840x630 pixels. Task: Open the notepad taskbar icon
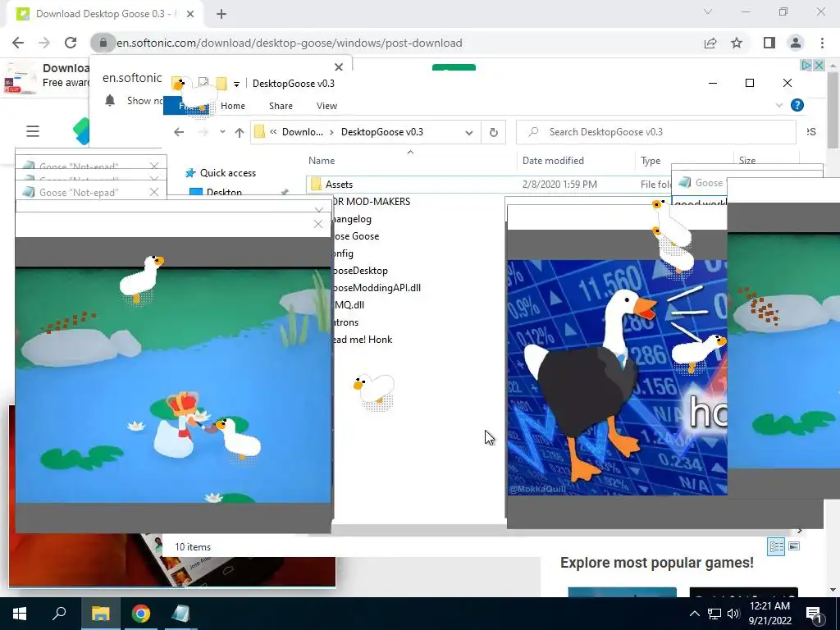[180, 614]
